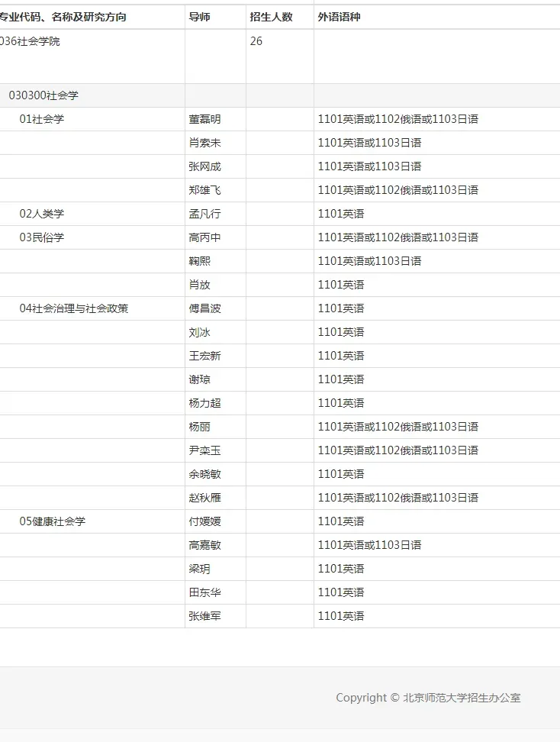Select 1101英语 in 田东华 row
The width and height of the screenshot is (560, 742).
341,592
